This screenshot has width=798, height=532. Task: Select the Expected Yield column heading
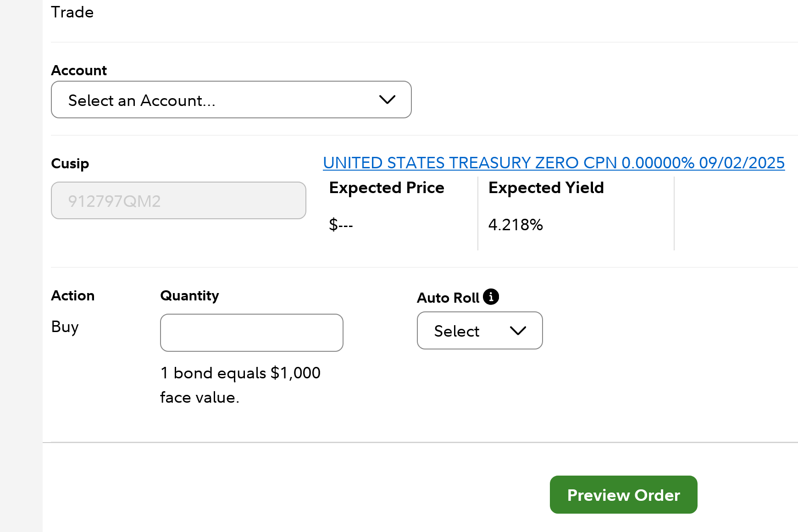[x=546, y=188]
